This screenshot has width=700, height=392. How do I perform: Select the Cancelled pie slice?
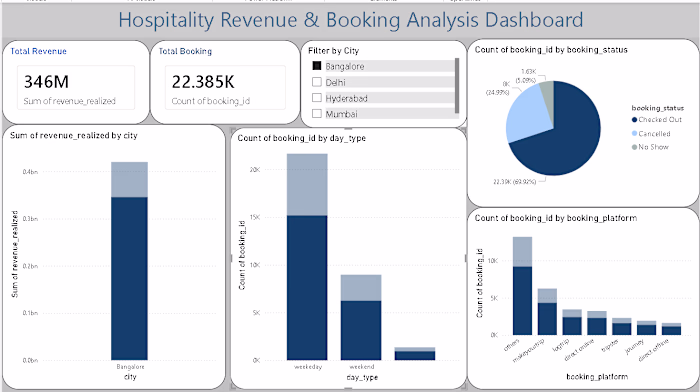pos(529,115)
